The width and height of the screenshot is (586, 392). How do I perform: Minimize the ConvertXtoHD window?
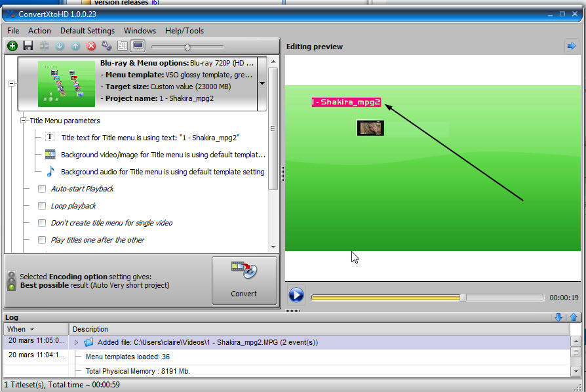[550, 14]
